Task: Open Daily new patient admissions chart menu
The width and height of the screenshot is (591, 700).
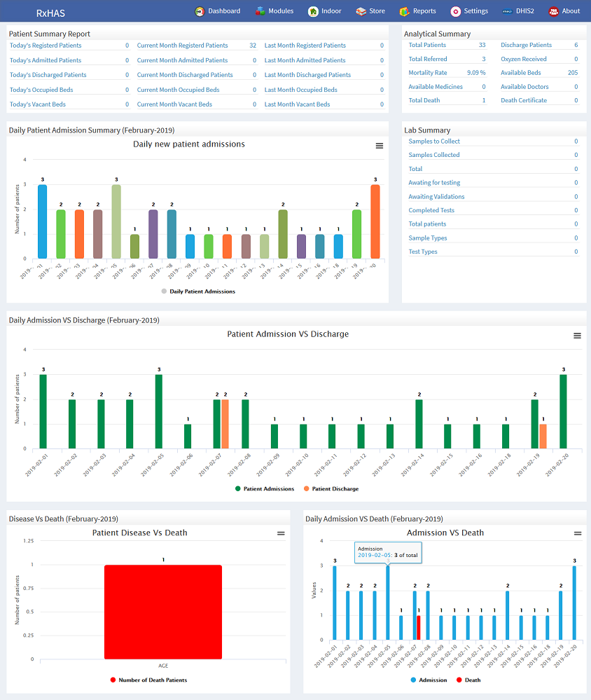Action: pos(379,146)
